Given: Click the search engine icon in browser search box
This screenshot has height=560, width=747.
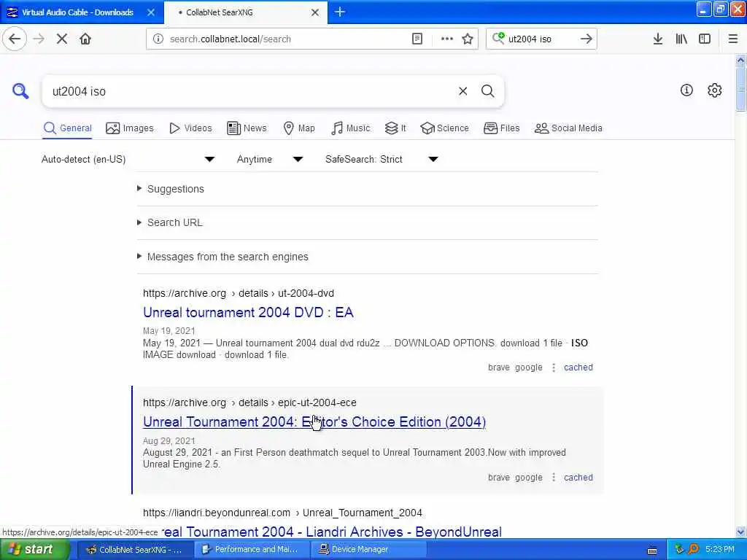Looking at the screenshot, I should (498, 38).
